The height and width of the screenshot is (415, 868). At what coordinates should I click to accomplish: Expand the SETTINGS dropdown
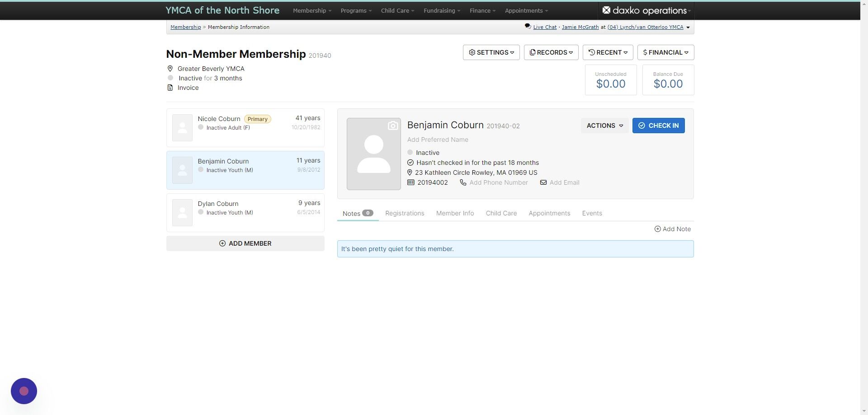491,52
